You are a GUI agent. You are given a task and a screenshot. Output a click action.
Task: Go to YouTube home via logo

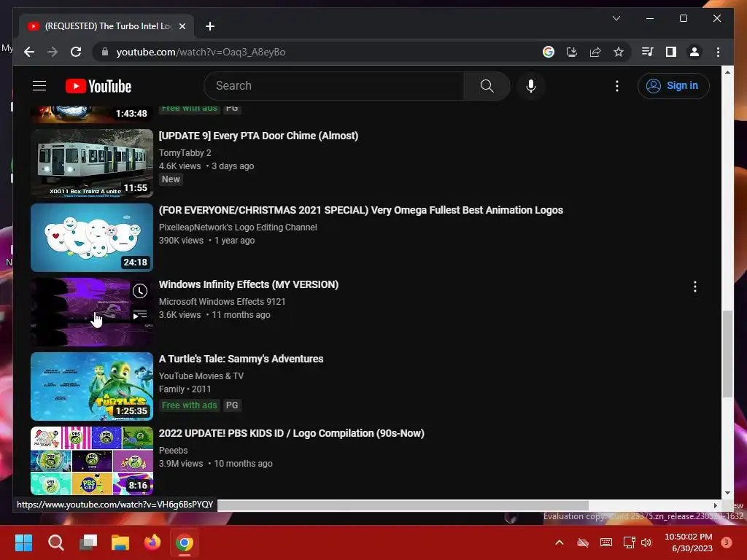[x=98, y=86]
